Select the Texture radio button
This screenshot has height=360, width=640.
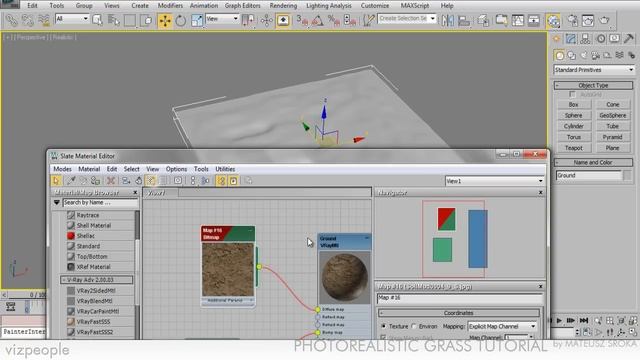pyautogui.click(x=383, y=326)
